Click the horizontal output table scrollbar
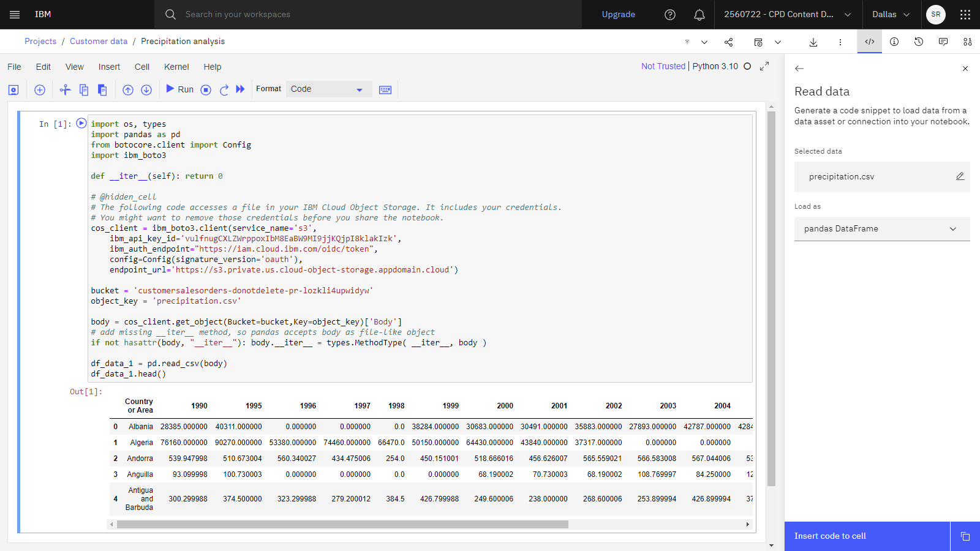The height and width of the screenshot is (551, 980). (342, 524)
